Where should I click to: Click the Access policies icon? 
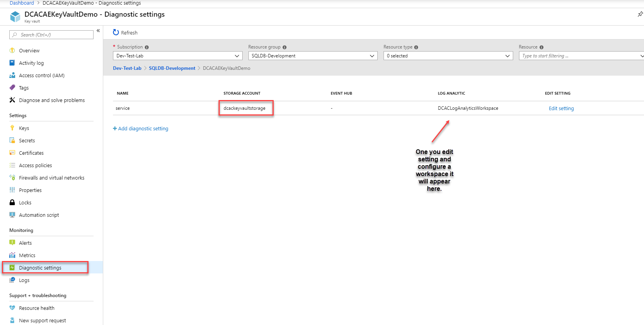(x=12, y=165)
